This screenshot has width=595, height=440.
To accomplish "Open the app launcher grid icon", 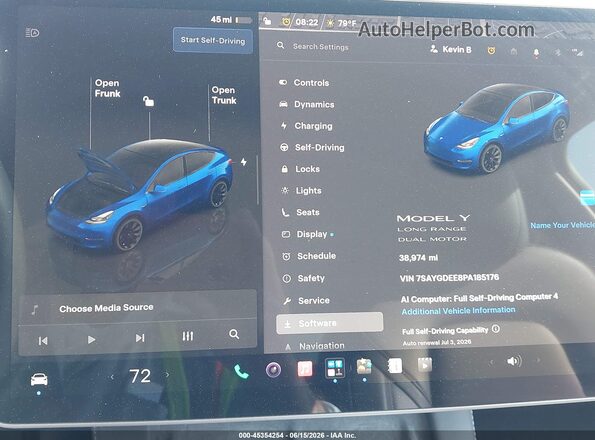I will point(335,368).
